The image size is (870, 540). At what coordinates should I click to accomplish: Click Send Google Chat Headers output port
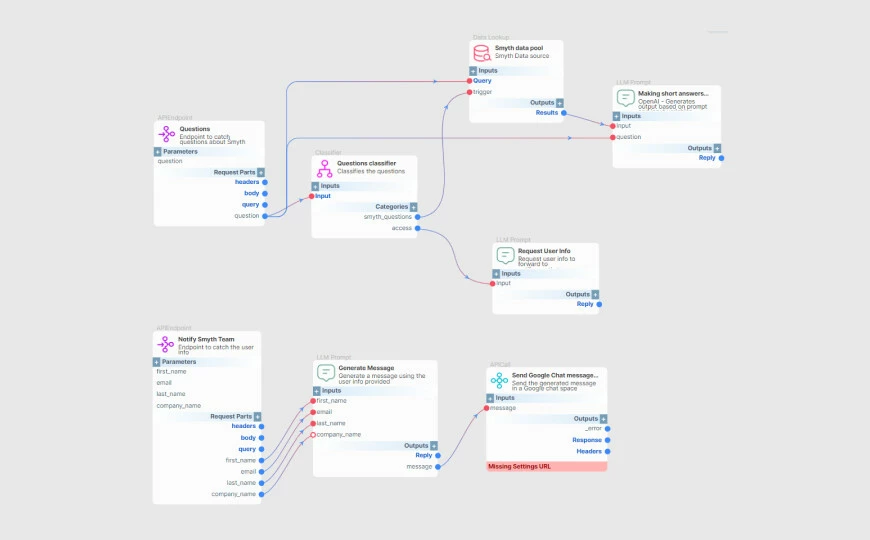[x=608, y=451]
